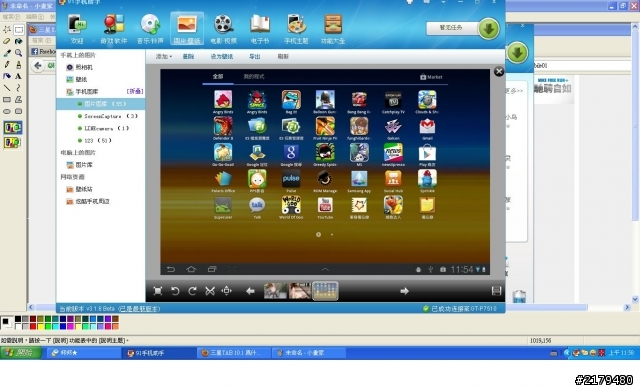Open 壁纸站 (Wallpaper site) network resource
Screen dimensions: 640x388
pos(80,189)
